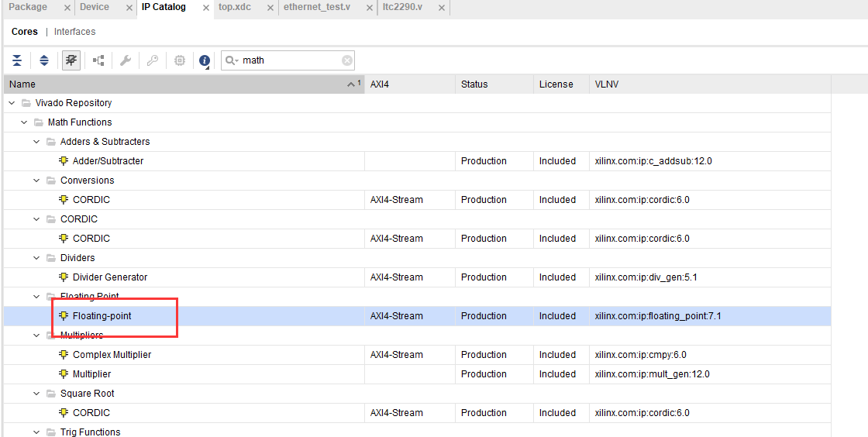Click the Vivado Repository folder icon
Screen dimensions: 868x437
pyautogui.click(x=26, y=103)
